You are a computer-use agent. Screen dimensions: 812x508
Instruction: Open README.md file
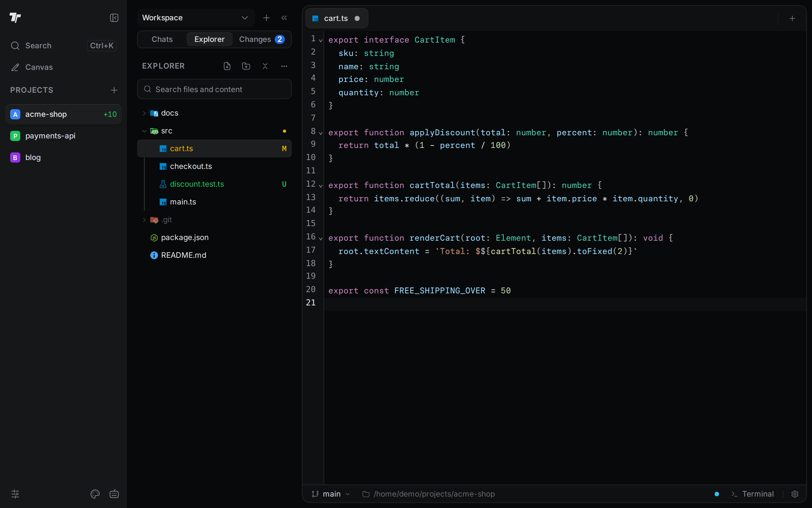214,255
